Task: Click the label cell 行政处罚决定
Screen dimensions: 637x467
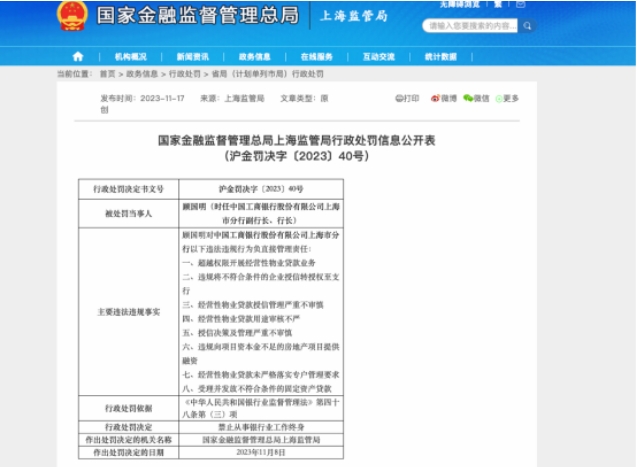Action: point(128,427)
